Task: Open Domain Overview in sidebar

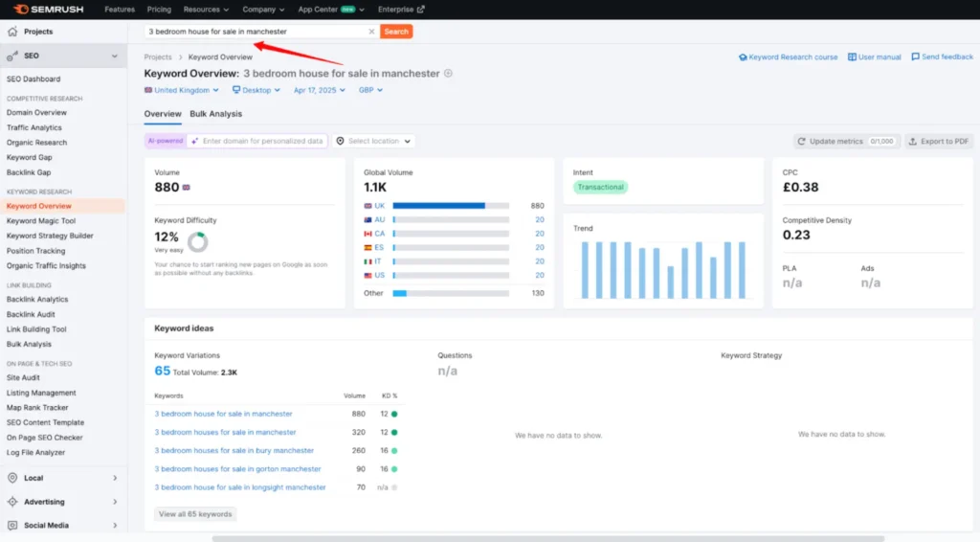Action: coord(36,113)
